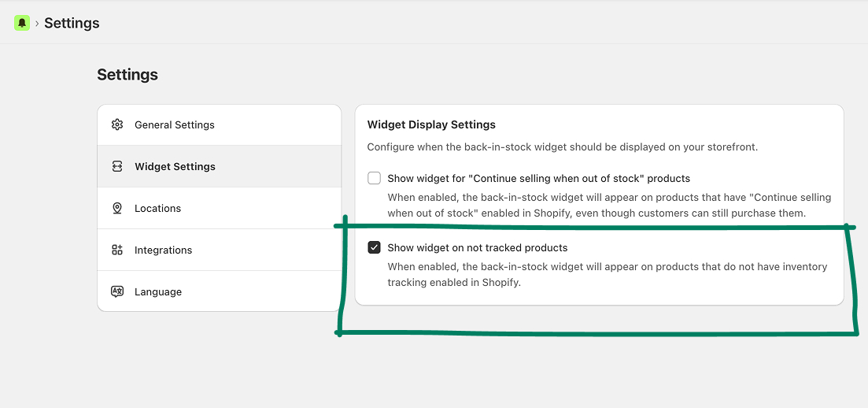868x408 pixels.
Task: Click the "Show widget on not tracked products" label
Action: (477, 247)
